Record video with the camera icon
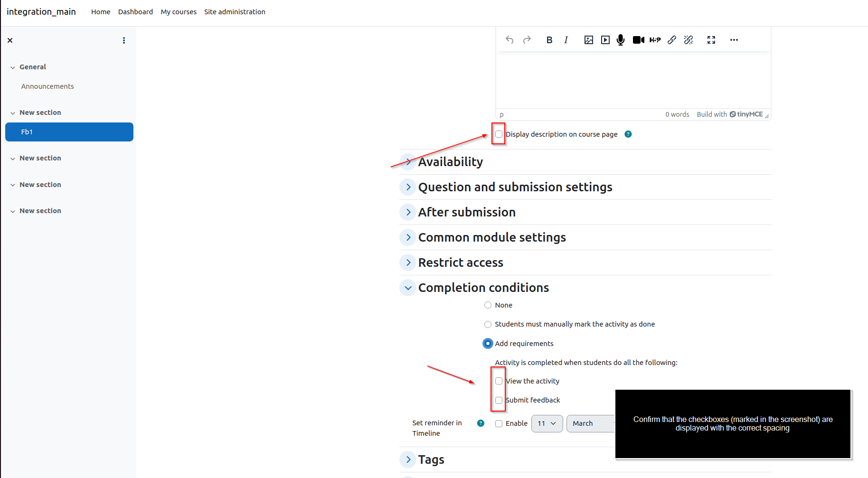The width and height of the screenshot is (868, 478). click(x=639, y=40)
